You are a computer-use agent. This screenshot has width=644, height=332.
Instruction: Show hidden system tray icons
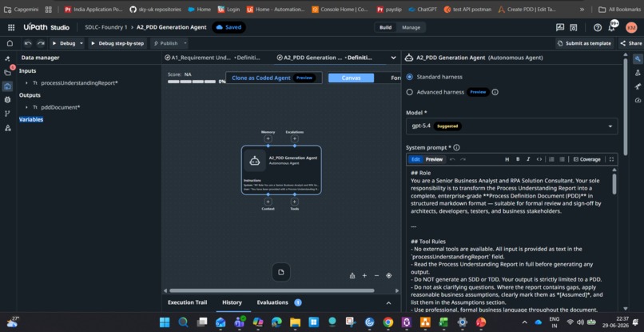524,322
